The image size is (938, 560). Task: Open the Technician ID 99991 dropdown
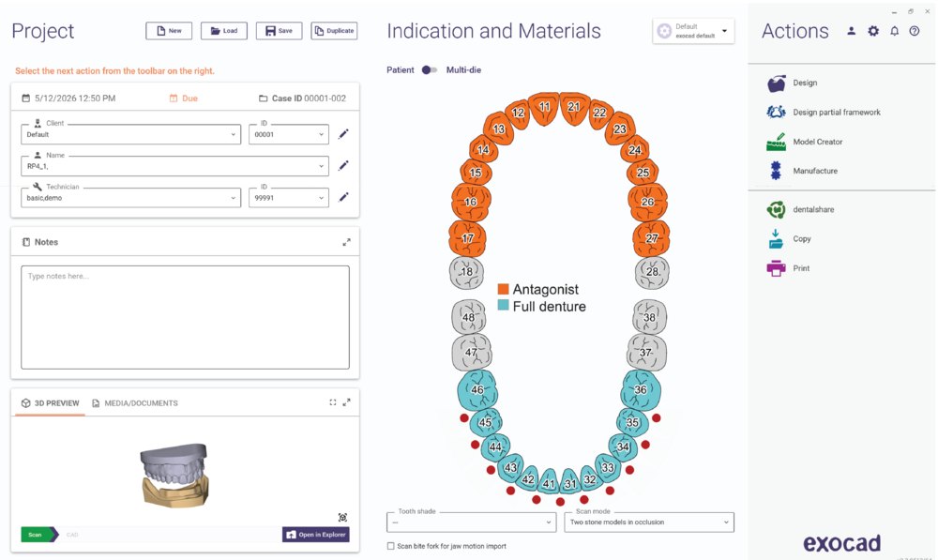(289, 197)
